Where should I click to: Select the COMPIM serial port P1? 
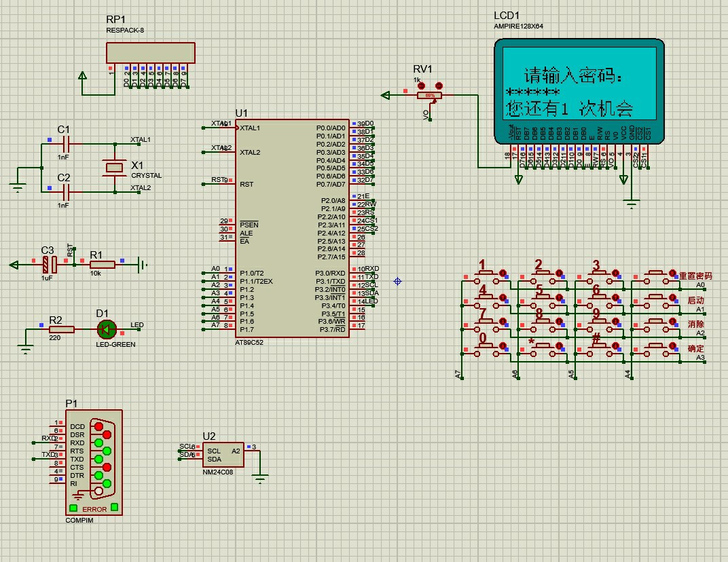tap(94, 462)
